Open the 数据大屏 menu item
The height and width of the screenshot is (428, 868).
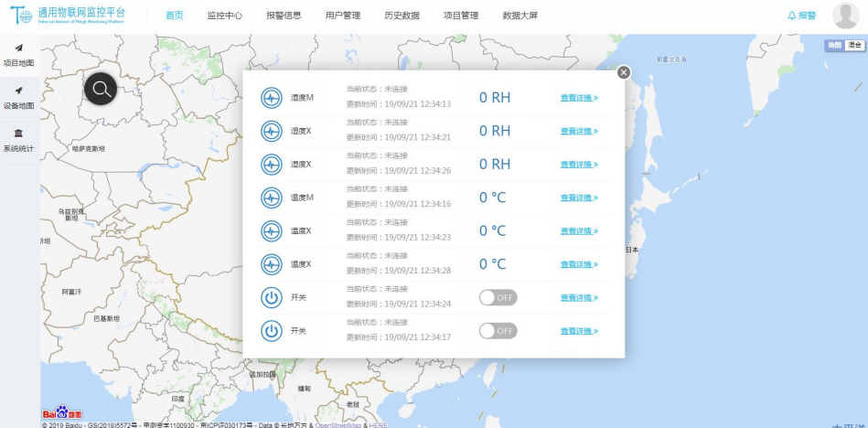520,16
